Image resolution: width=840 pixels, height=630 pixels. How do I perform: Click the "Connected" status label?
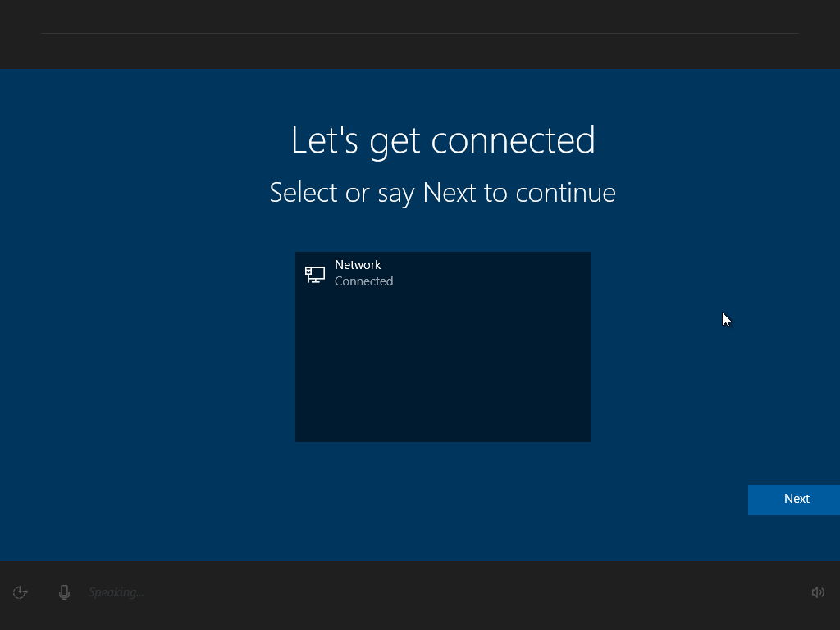363,281
